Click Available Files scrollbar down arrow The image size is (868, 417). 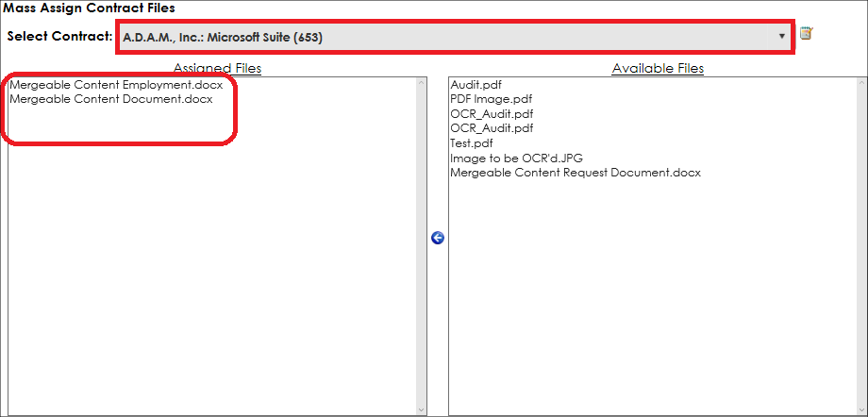[862, 410]
